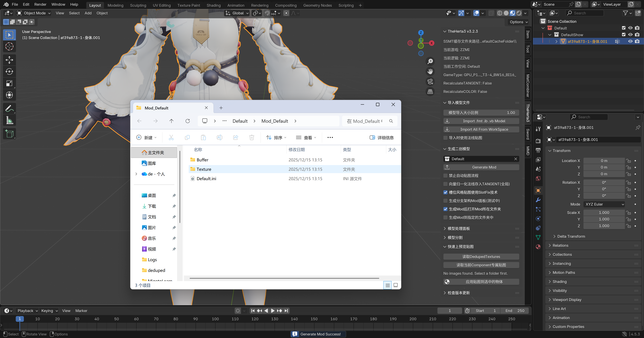This screenshot has height=338, width=644.
Task: Expand the 模型处理面板 panel
Action: pyautogui.click(x=459, y=228)
